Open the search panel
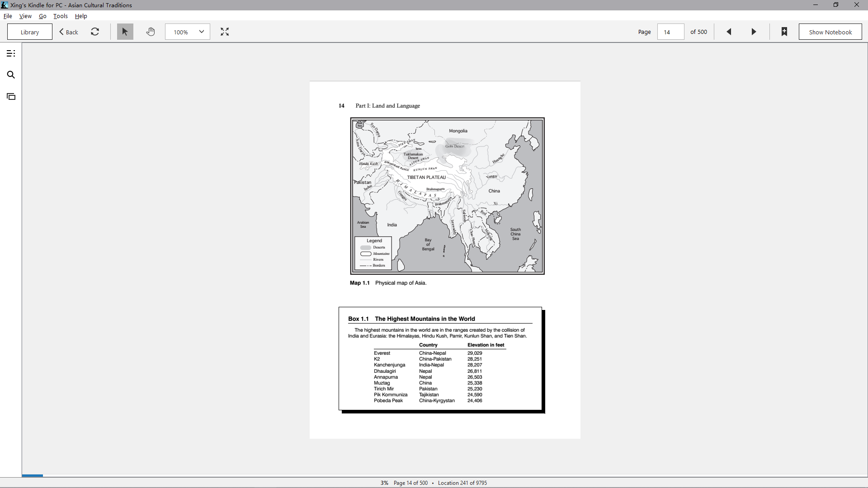This screenshot has width=868, height=488. pyautogui.click(x=11, y=75)
